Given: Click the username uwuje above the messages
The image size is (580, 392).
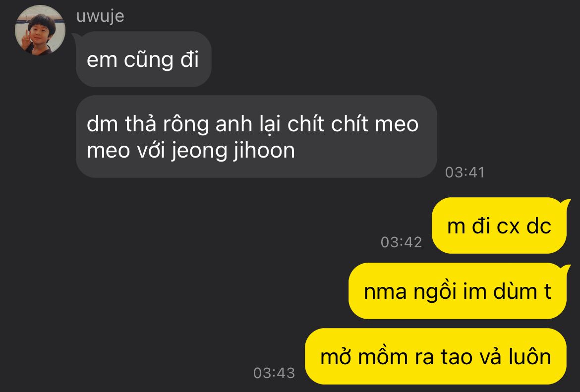Looking at the screenshot, I should click(x=100, y=16).
